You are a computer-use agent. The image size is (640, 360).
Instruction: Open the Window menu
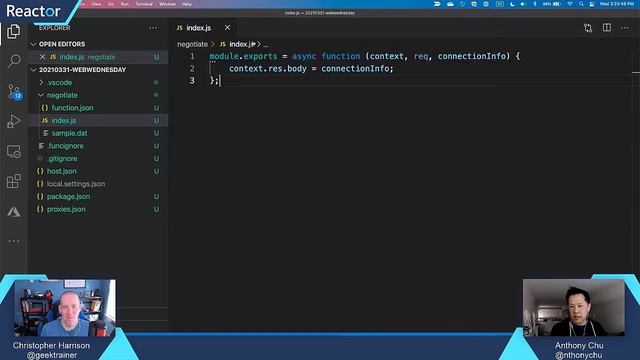167,4
